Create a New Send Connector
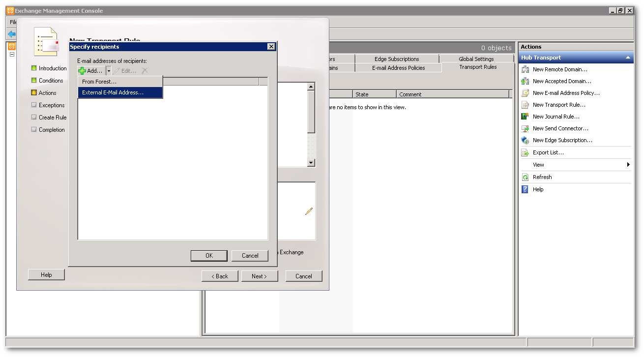644x357 pixels. pos(560,128)
